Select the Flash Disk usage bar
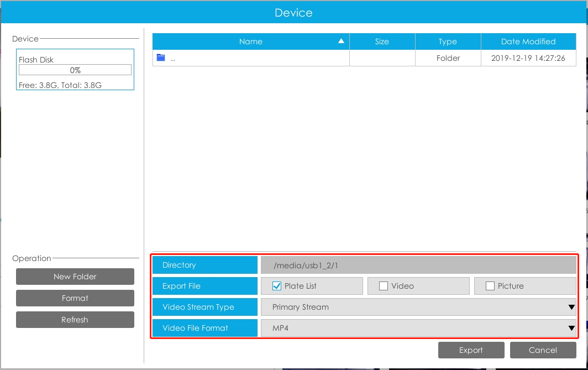The height and width of the screenshot is (370, 588). (x=75, y=70)
